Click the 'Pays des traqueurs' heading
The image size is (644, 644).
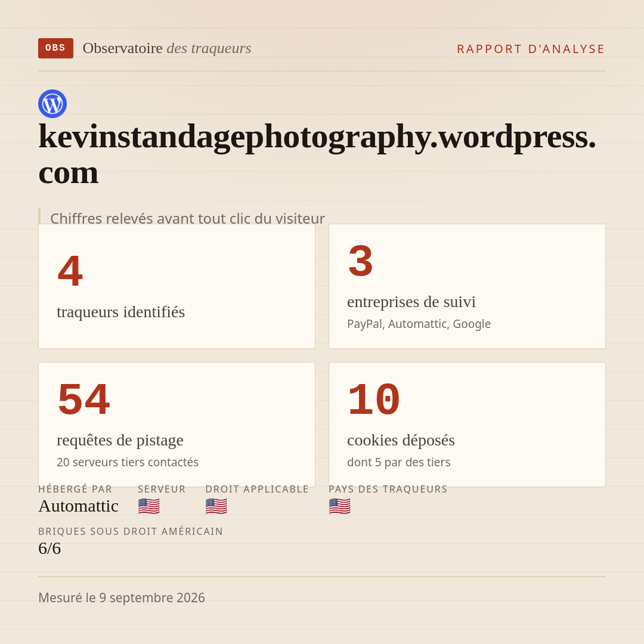pos(388,489)
